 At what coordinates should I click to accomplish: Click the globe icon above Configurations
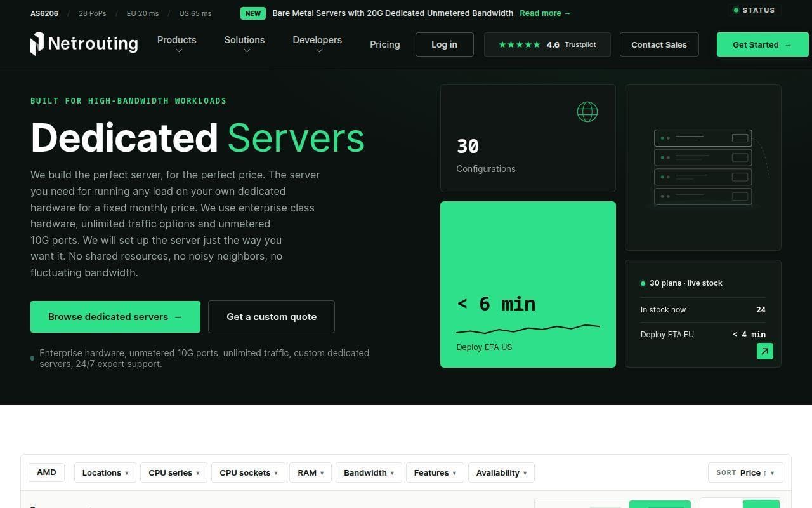click(587, 112)
